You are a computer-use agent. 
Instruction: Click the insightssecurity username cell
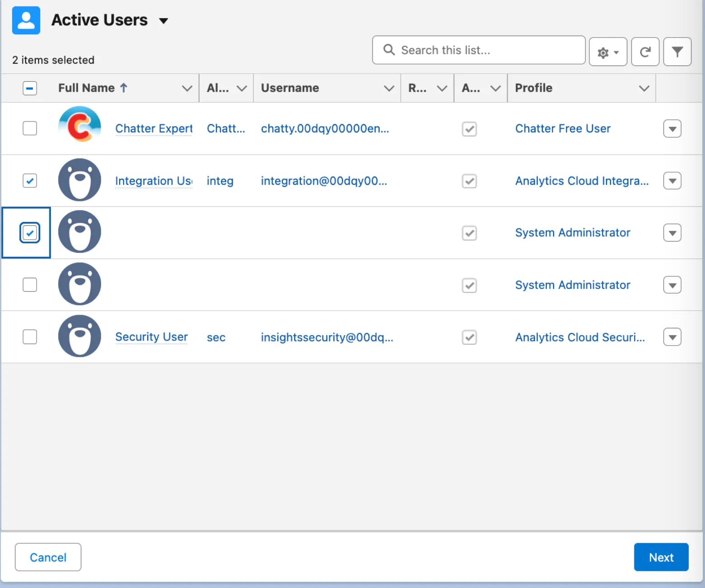pos(327,337)
